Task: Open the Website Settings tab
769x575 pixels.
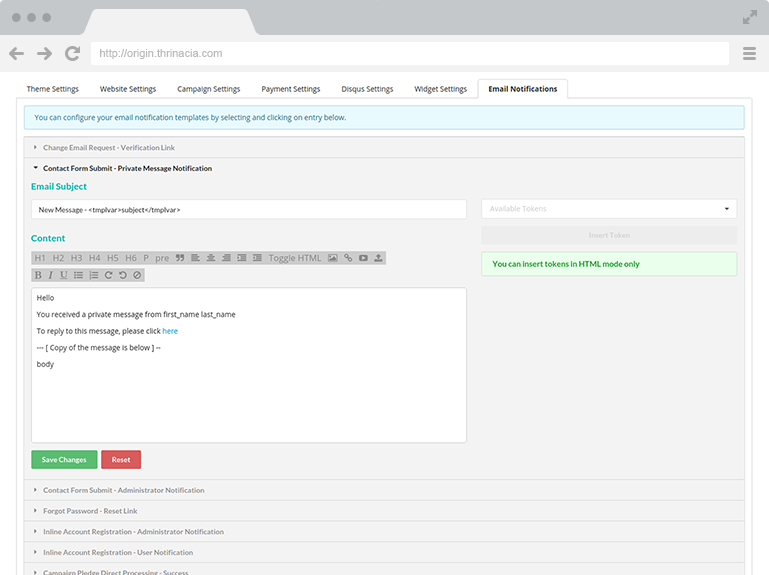Action: click(x=128, y=89)
